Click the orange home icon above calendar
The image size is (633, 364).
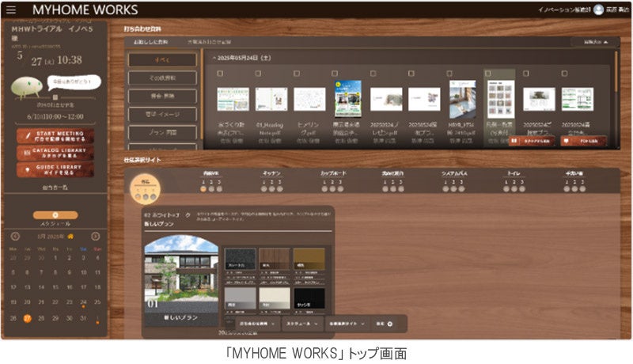(70, 237)
